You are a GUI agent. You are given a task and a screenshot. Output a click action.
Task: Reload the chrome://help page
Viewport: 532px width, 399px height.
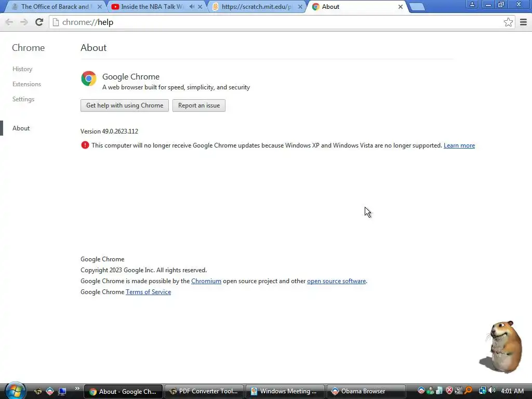pyautogui.click(x=39, y=22)
